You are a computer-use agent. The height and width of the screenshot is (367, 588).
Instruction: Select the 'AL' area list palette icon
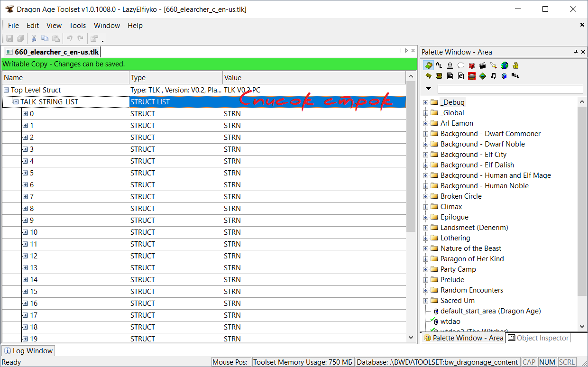coord(439,65)
